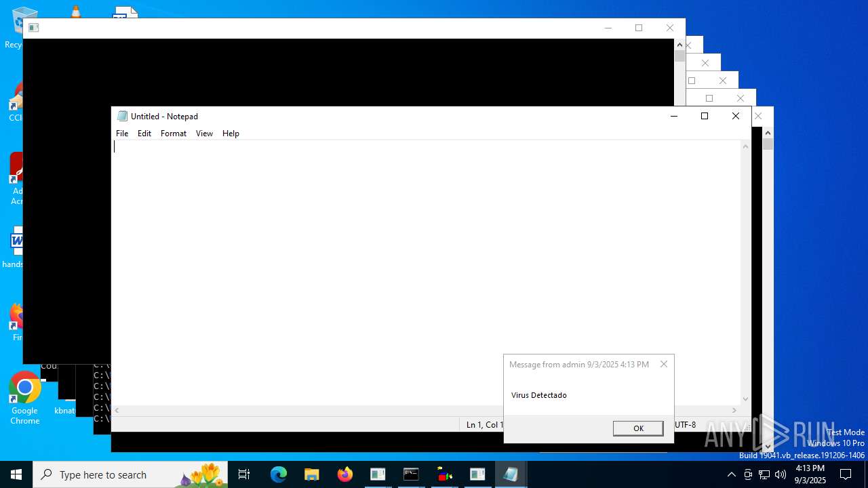Close the Message from admin dialog

(664, 364)
